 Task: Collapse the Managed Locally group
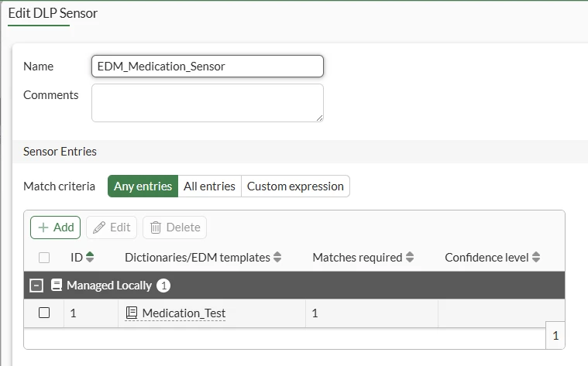coord(36,286)
